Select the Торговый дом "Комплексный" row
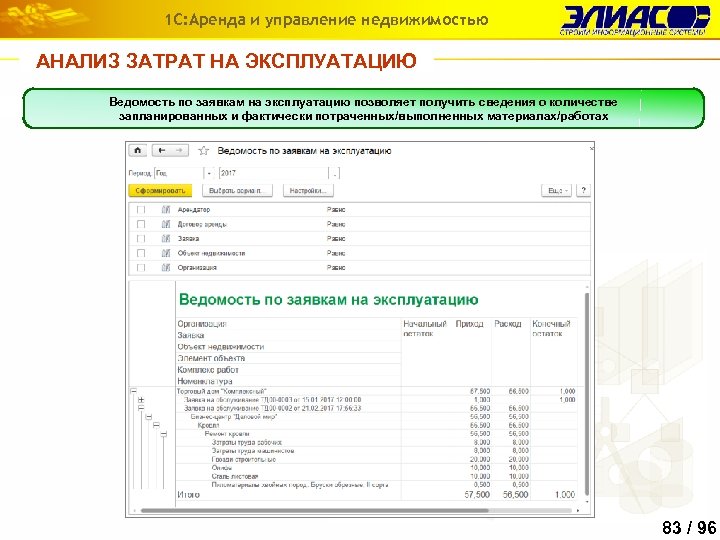 [377, 391]
